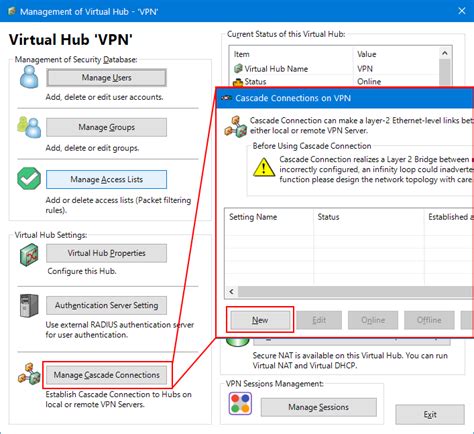Viewport: 474px width, 434px height.
Task: Click the two-person groups icon
Action: point(29,127)
